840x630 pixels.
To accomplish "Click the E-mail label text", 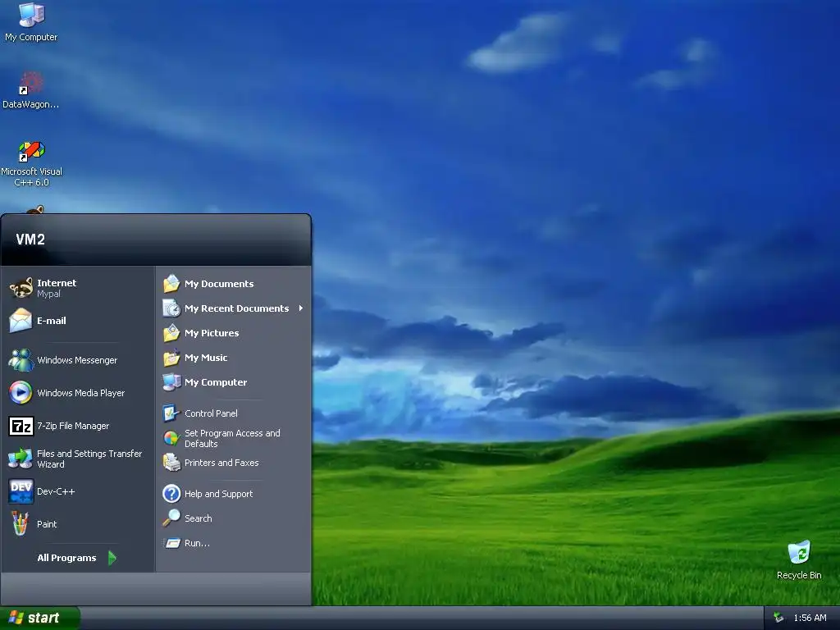I will (52, 321).
